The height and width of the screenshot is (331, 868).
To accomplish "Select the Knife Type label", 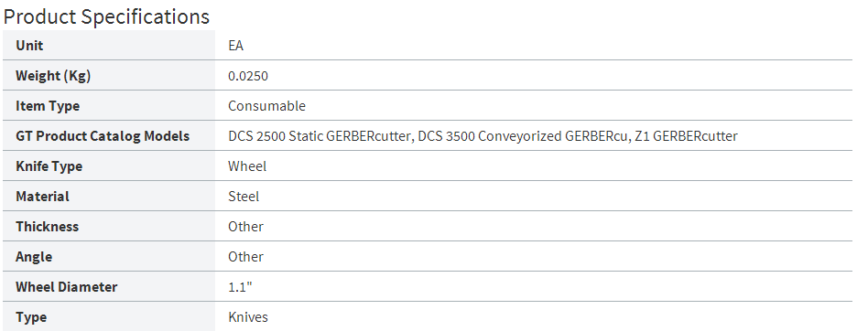I will pyautogui.click(x=49, y=166).
